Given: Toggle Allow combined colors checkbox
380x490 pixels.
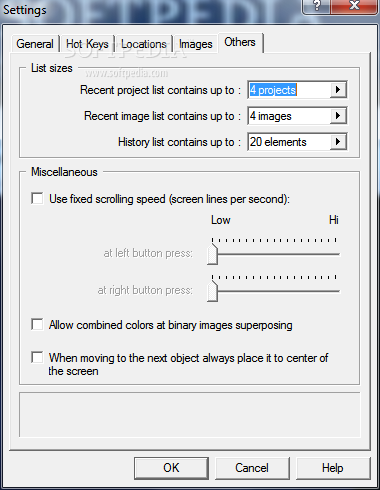Looking at the screenshot, I should point(37,324).
